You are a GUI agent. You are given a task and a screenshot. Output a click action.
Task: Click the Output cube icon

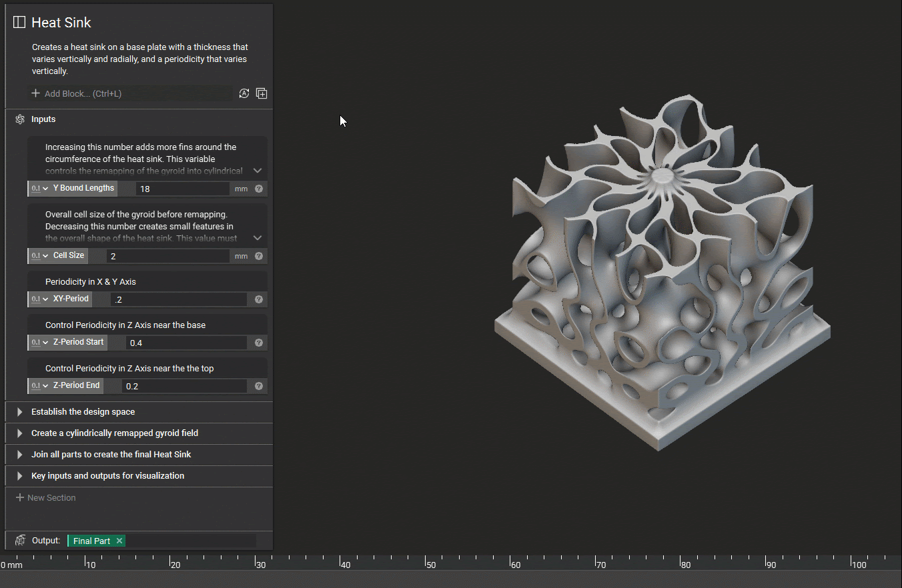point(21,541)
